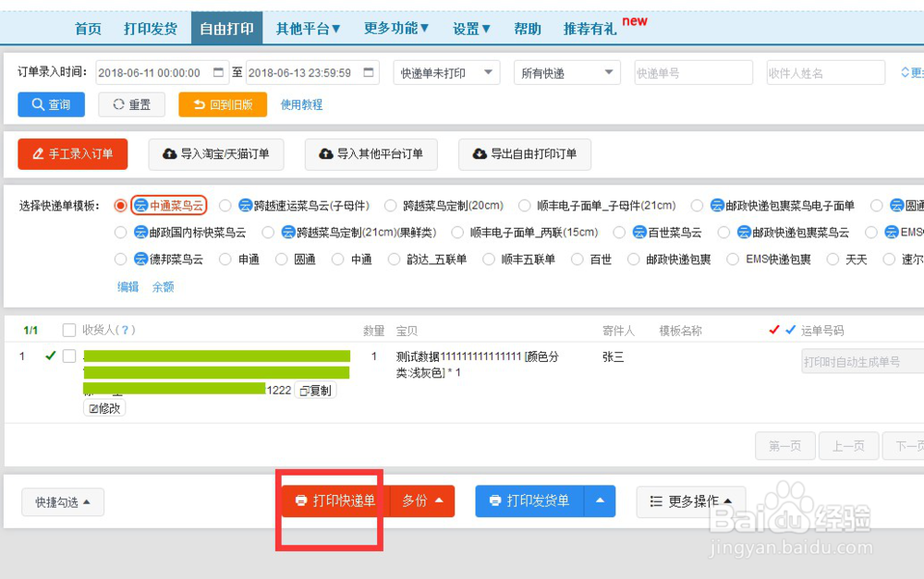The image size is (924, 579).
Task: Focus the 打印时自动生成单号 field
Action: click(x=863, y=362)
